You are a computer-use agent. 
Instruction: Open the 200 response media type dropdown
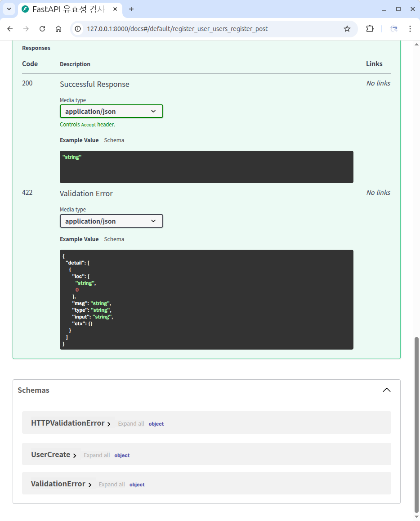click(111, 111)
